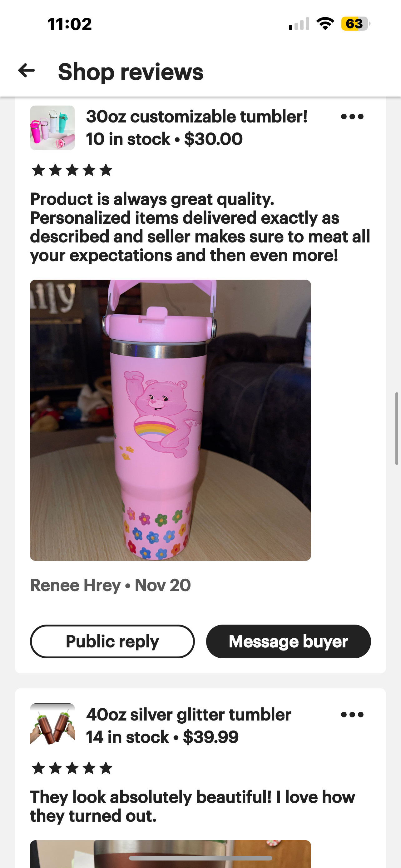Tap the five-star rating on first review
The width and height of the screenshot is (401, 868).
click(x=72, y=170)
